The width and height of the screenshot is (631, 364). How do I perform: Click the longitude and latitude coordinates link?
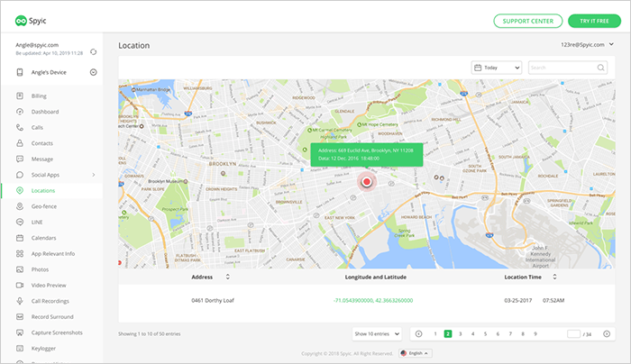tap(373, 300)
